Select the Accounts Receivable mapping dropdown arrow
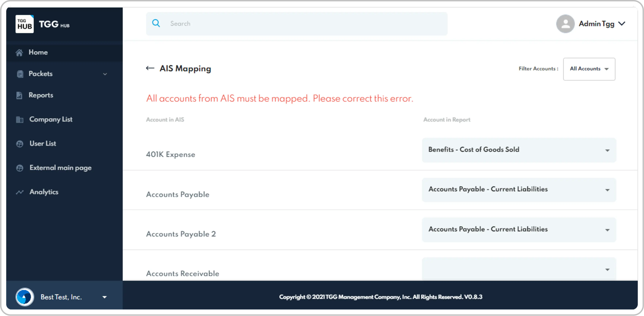 pyautogui.click(x=607, y=270)
